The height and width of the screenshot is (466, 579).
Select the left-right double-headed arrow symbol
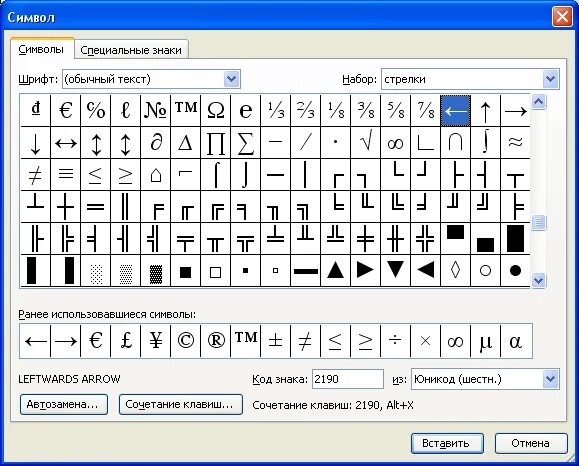coord(66,143)
